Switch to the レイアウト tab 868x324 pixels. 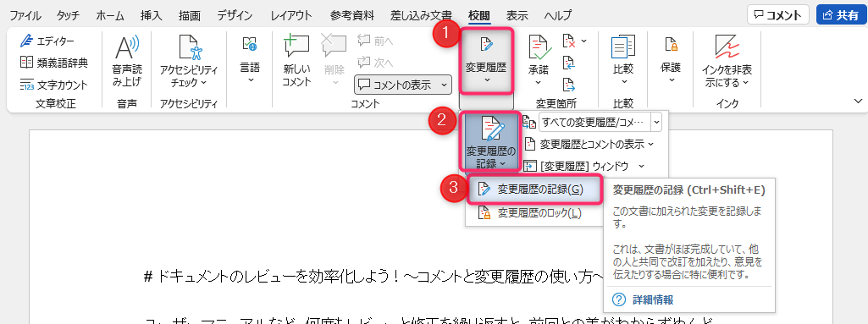pyautogui.click(x=290, y=15)
